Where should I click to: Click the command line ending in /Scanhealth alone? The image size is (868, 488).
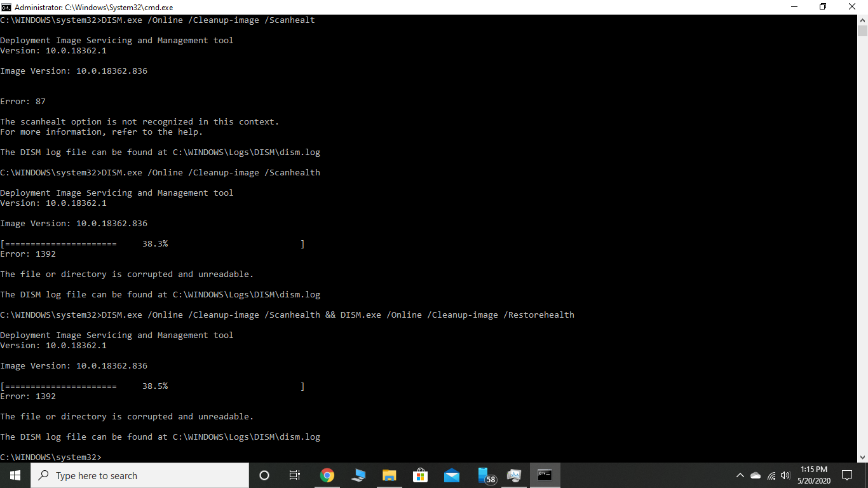pyautogui.click(x=160, y=173)
